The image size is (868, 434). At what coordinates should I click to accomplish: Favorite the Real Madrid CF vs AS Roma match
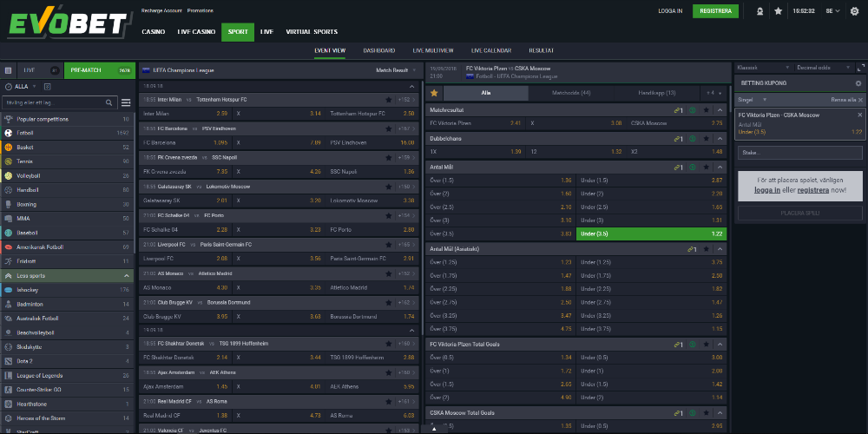point(389,401)
